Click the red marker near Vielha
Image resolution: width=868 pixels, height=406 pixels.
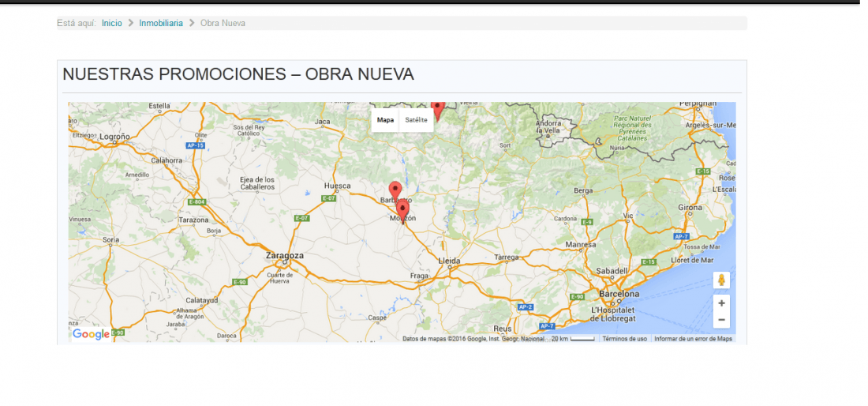pos(438,110)
